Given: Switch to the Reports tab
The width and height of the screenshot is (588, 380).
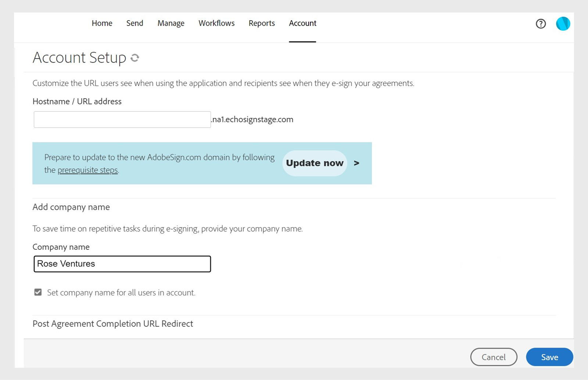Looking at the screenshot, I should [x=261, y=23].
